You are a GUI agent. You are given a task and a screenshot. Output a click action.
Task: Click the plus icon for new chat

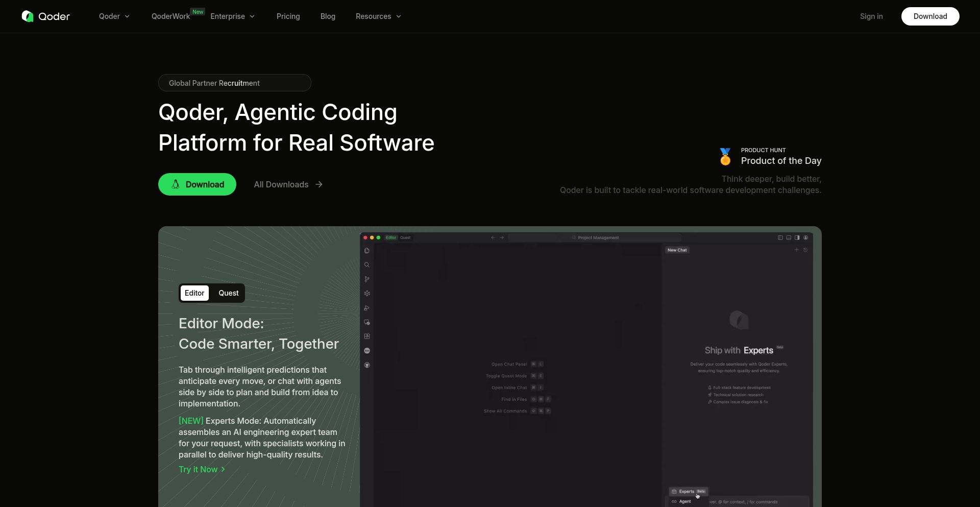[x=796, y=250]
